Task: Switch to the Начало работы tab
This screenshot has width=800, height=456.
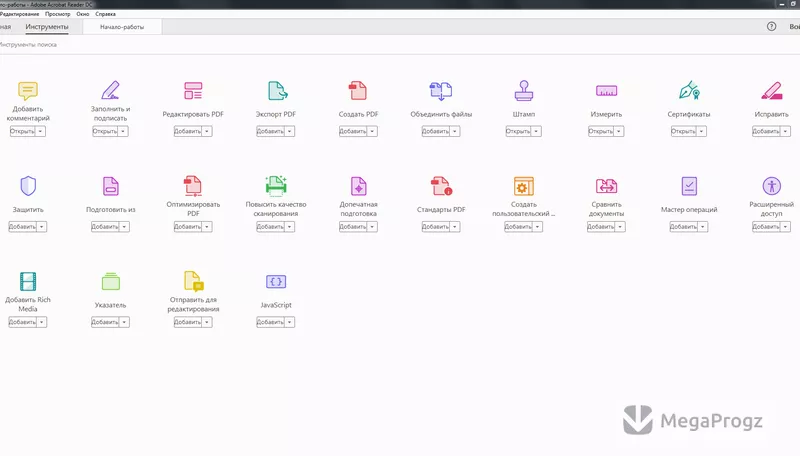Action: click(x=122, y=27)
